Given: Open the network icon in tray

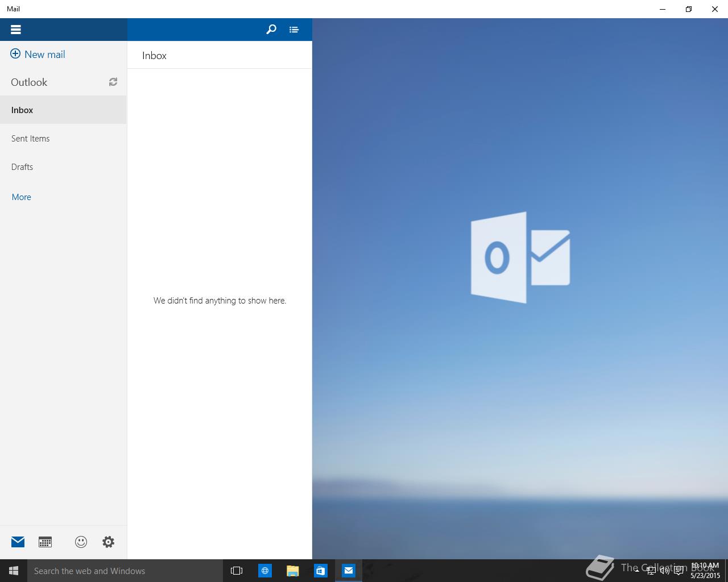Looking at the screenshot, I should [x=651, y=571].
